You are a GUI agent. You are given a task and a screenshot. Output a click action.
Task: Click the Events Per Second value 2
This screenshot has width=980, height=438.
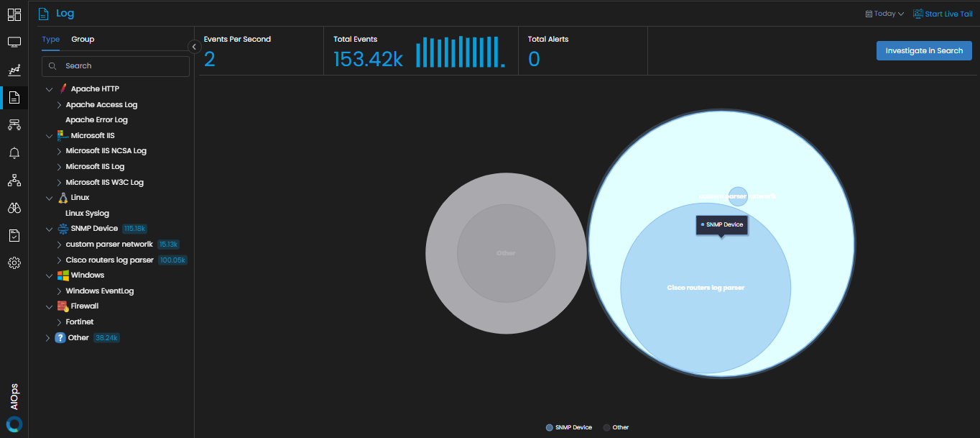tap(210, 59)
